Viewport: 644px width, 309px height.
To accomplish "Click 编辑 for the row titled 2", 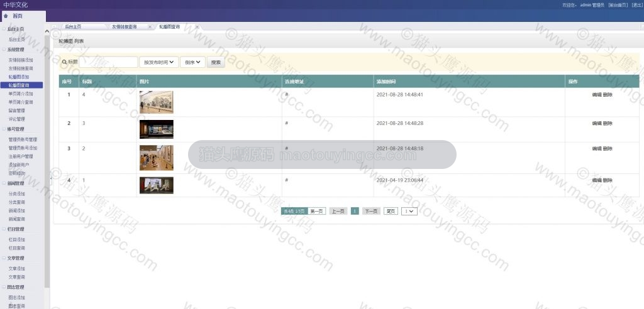I will tap(596, 149).
